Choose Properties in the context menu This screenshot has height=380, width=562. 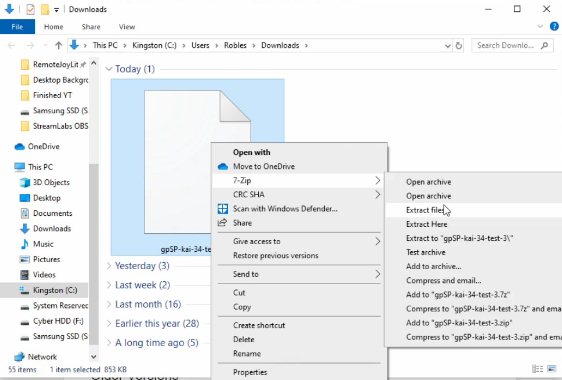pos(250,372)
